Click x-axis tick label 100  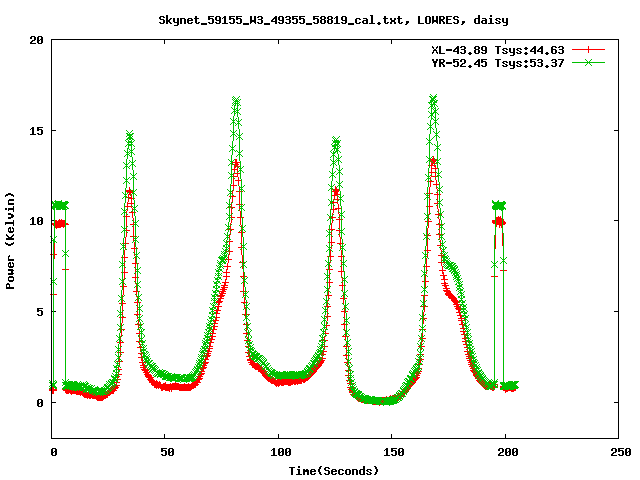pyautogui.click(x=280, y=452)
